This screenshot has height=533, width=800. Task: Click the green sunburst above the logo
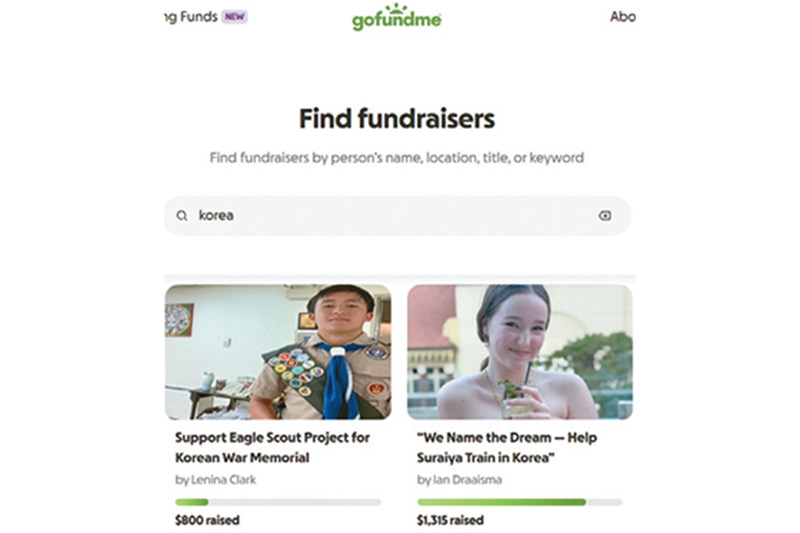(396, 8)
